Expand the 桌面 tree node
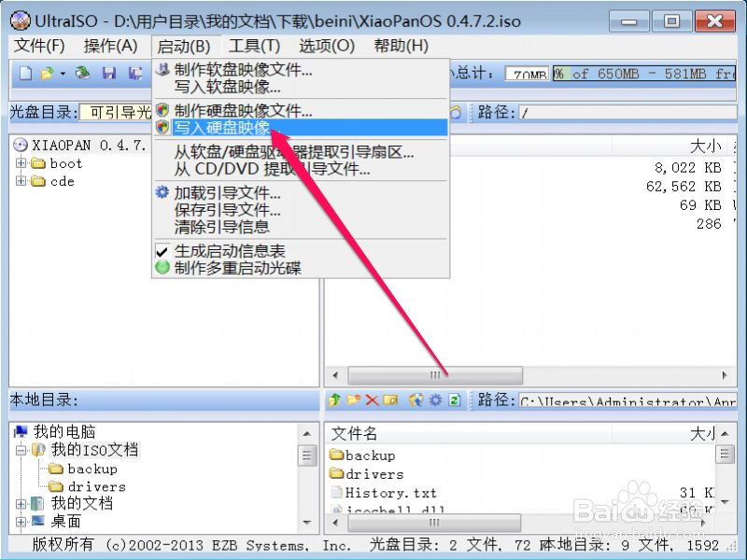The width and height of the screenshot is (747, 560). pos(21,522)
